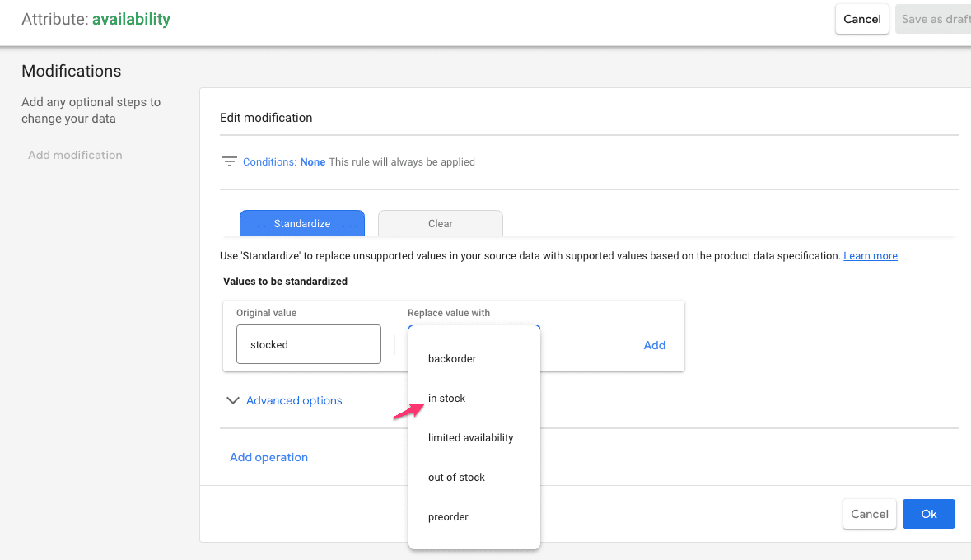The width and height of the screenshot is (971, 560).
Task: Confirm the modification with Ok
Action: (x=928, y=513)
